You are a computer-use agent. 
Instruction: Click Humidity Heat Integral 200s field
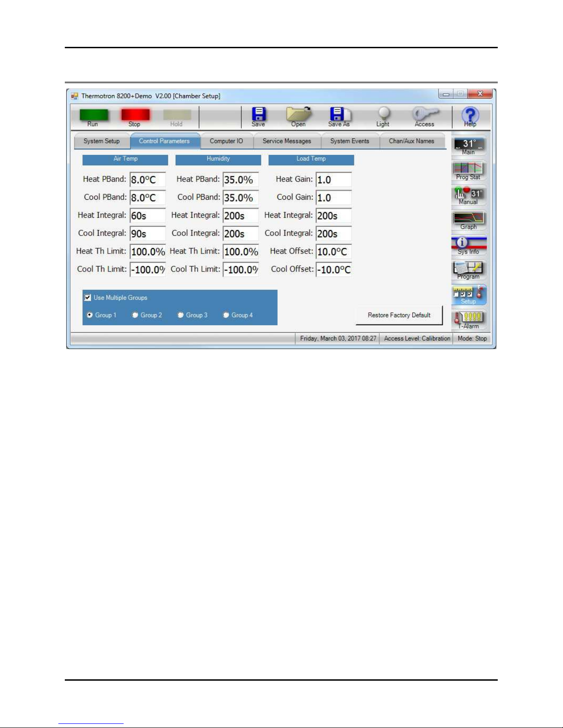(x=241, y=215)
